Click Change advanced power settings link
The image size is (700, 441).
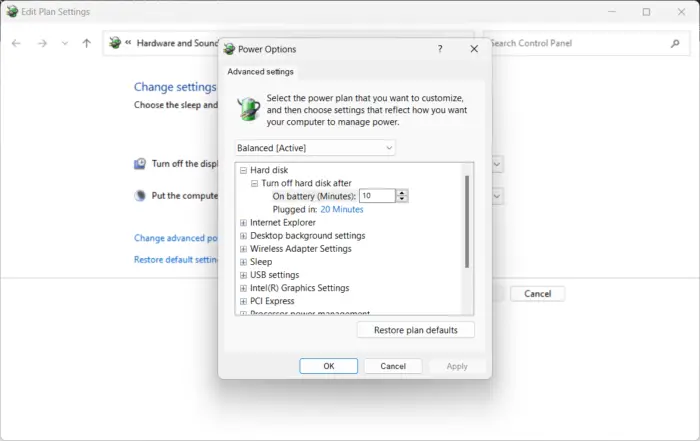tap(175, 238)
